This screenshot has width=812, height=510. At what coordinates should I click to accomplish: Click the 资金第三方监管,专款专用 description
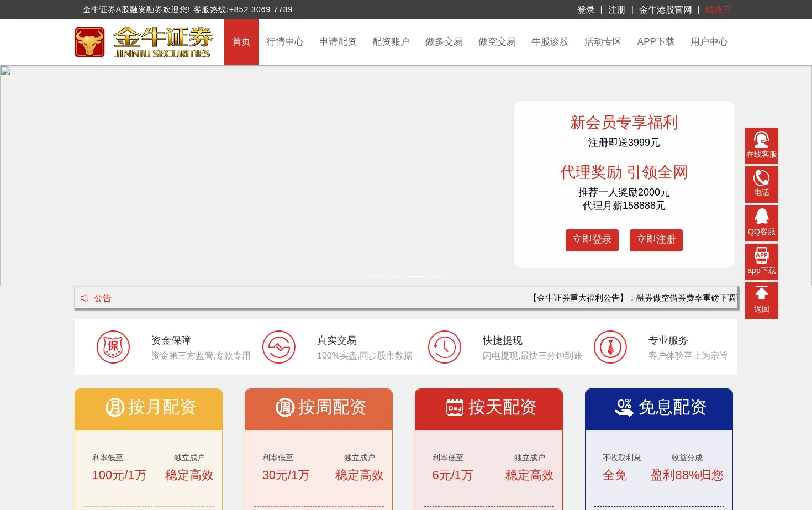coord(201,356)
